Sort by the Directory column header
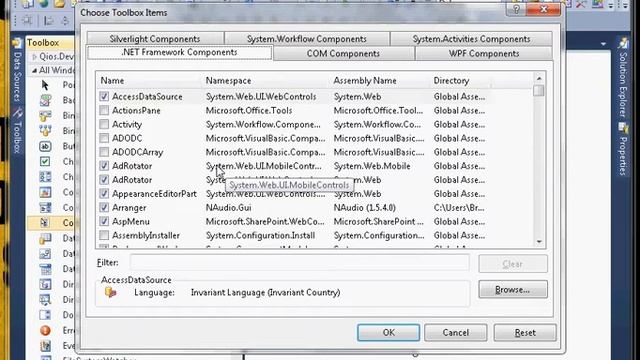This screenshot has width=640, height=360. [x=461, y=80]
